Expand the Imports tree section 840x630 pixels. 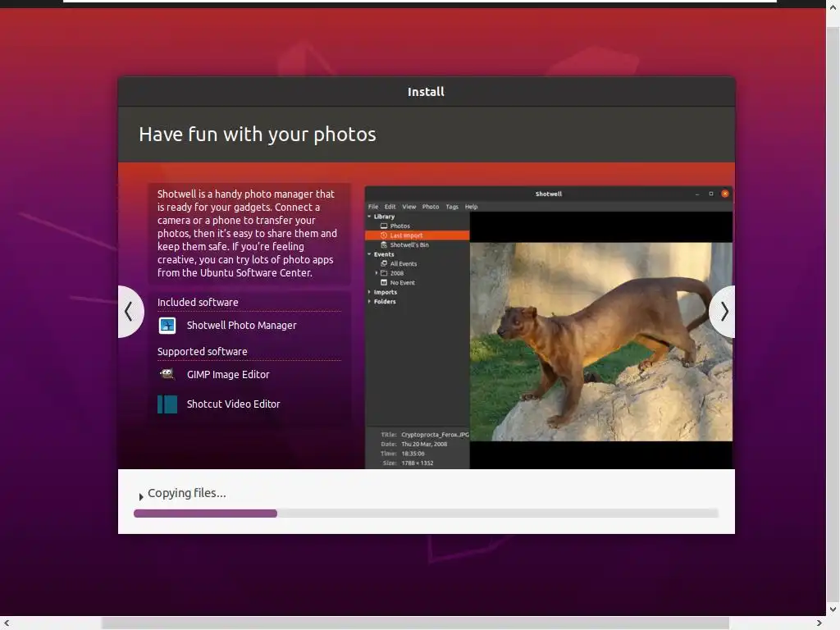pos(370,292)
